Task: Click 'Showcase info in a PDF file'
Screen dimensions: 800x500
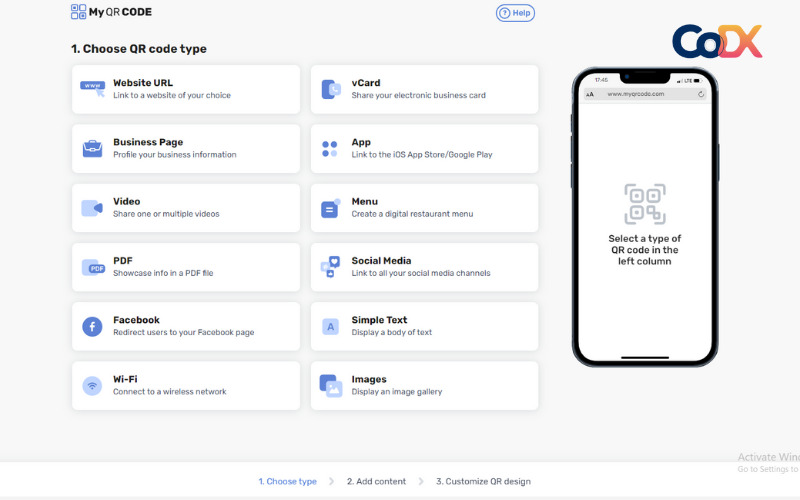Action: (163, 273)
